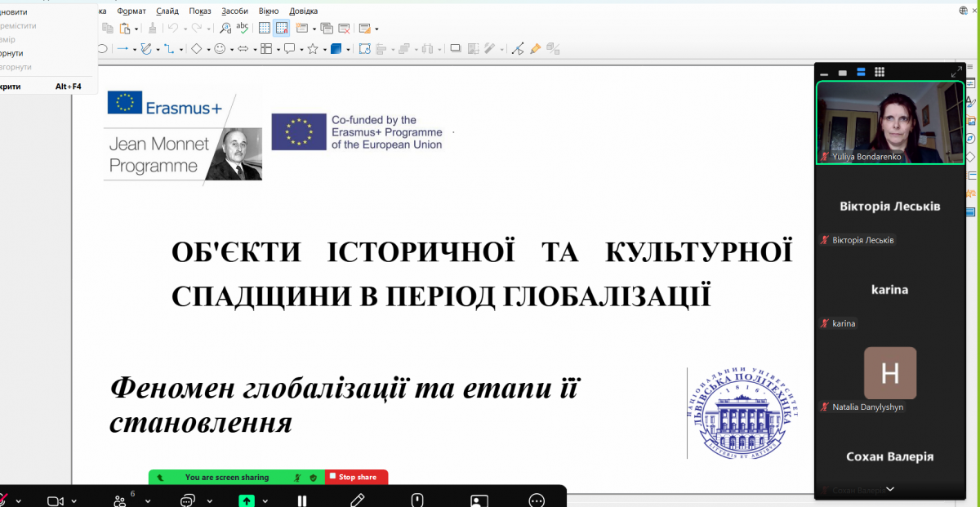Open the Слайд menu
This screenshot has height=507, width=980.
167,11
